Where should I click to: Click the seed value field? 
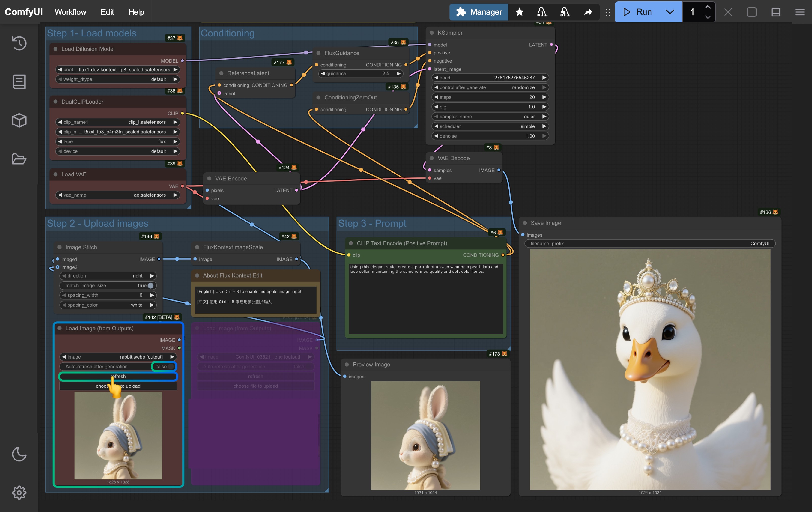pyautogui.click(x=490, y=78)
